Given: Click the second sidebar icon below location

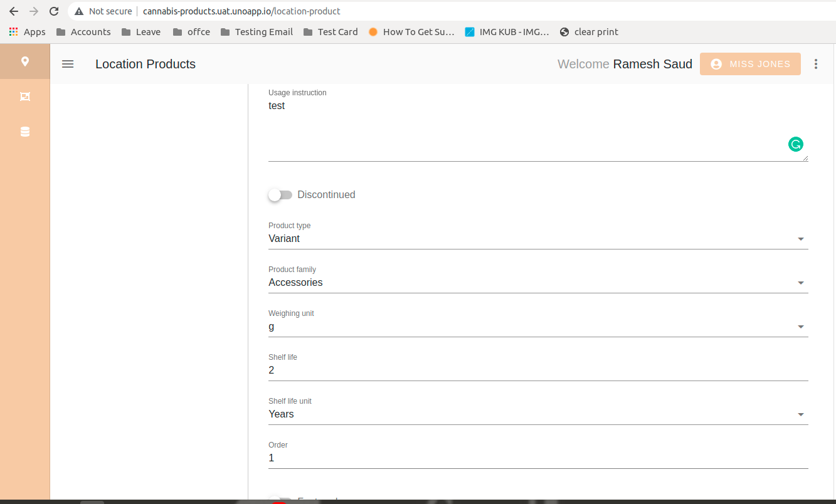Looking at the screenshot, I should tap(25, 97).
